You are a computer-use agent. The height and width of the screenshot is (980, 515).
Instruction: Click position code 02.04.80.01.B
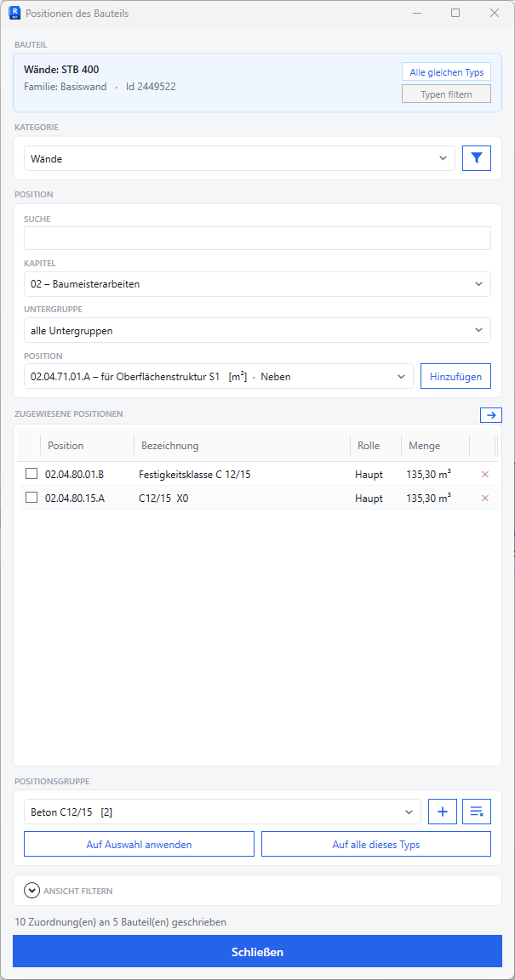tap(74, 475)
